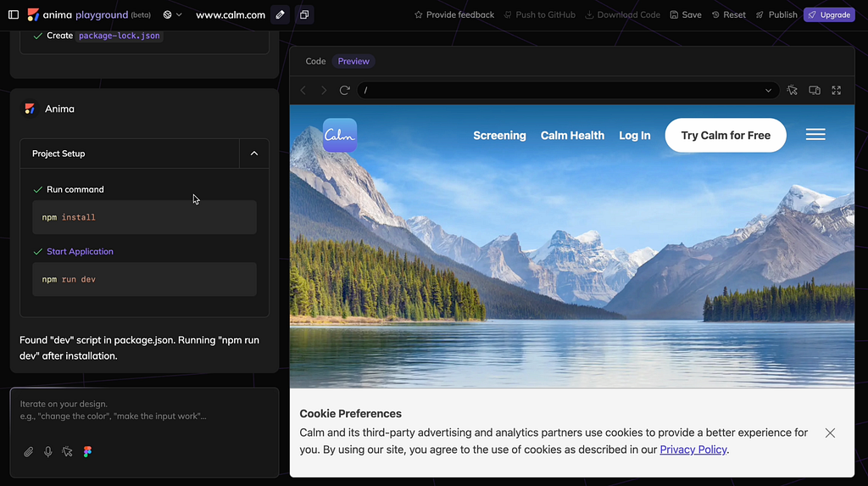Go back in preview browser
Image resolution: width=868 pixels, height=486 pixels.
(303, 90)
